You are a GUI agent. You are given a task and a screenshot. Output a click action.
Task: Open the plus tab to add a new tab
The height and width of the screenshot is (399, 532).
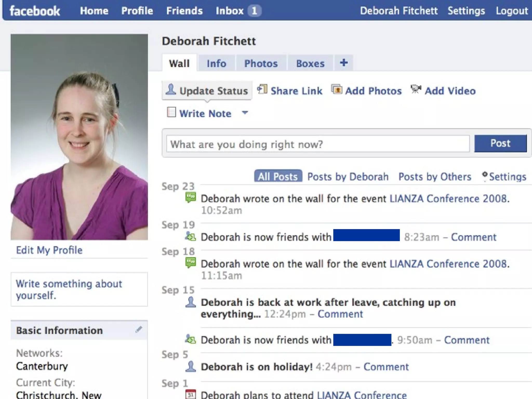click(x=344, y=63)
